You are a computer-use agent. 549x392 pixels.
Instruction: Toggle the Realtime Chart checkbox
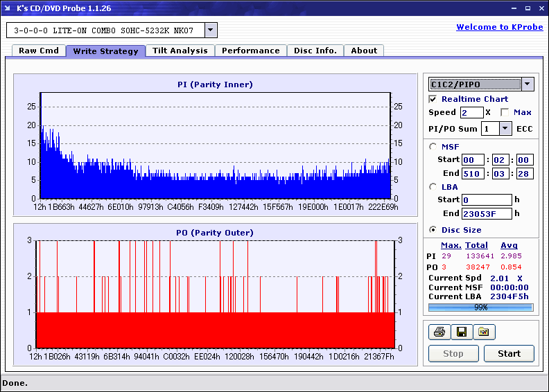tap(433, 99)
